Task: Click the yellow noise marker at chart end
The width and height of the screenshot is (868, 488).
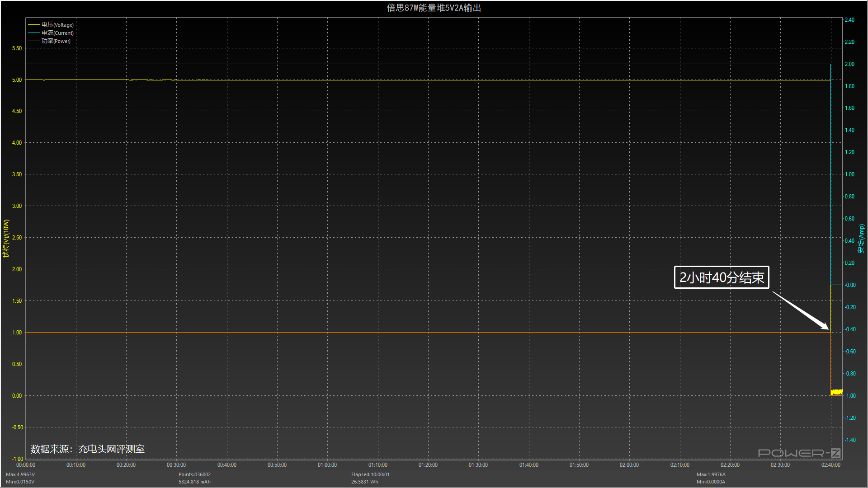Action: tap(836, 392)
